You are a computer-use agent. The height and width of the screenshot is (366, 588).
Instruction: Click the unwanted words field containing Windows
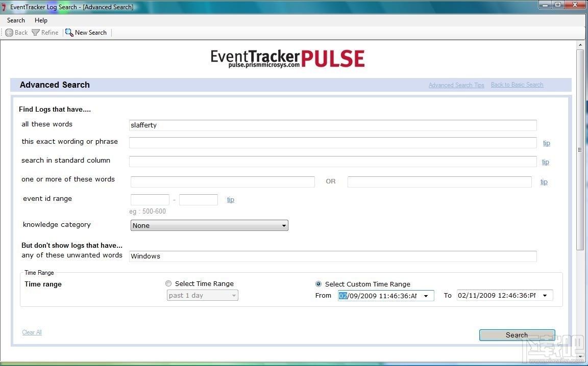[x=333, y=256]
